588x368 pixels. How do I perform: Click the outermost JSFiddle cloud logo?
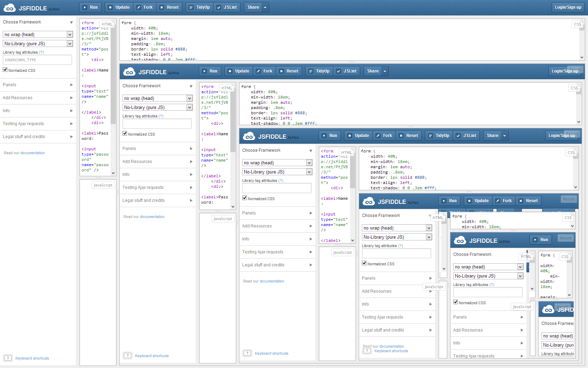[9, 8]
